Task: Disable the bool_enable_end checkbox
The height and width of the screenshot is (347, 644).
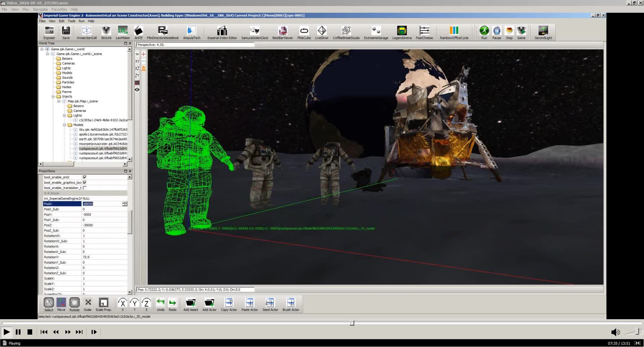Action: pos(85,177)
